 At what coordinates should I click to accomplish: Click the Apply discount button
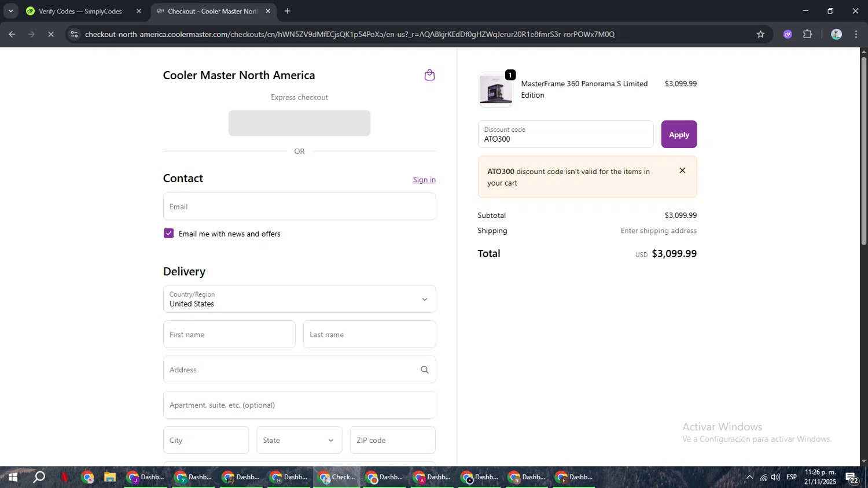[679, 134]
